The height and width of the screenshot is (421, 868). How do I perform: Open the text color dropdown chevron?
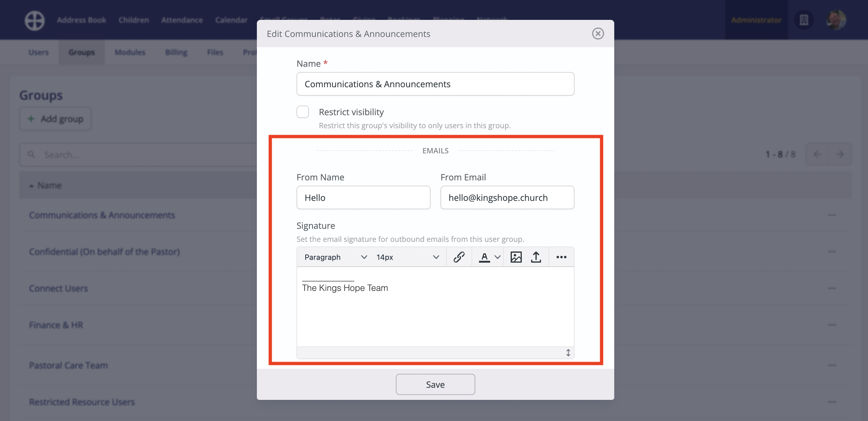(x=497, y=257)
